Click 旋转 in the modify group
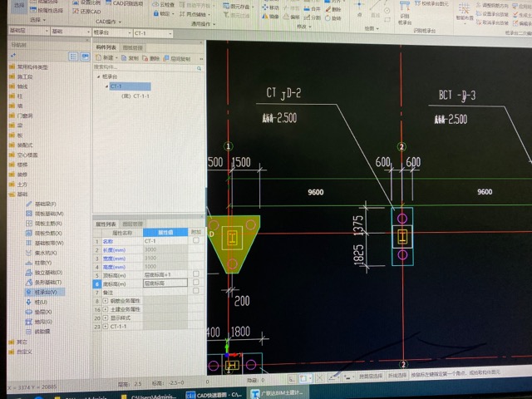The height and width of the screenshot is (399, 532). pos(333,18)
